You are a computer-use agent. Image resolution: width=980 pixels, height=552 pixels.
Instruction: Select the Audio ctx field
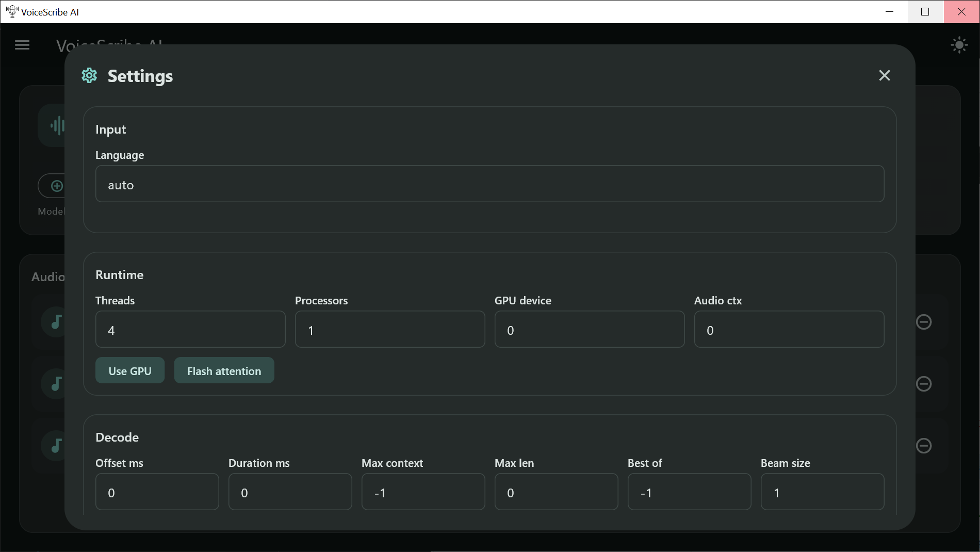click(789, 329)
